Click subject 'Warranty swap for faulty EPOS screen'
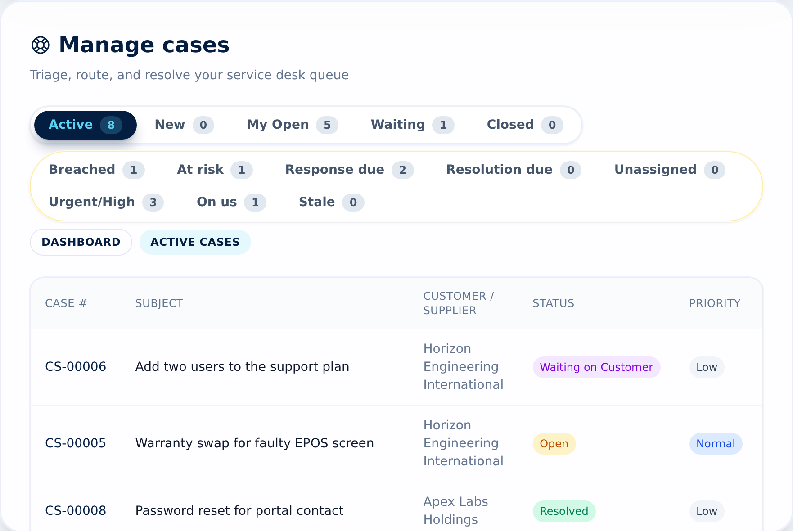Screen dimensions: 793x532 pos(254,443)
